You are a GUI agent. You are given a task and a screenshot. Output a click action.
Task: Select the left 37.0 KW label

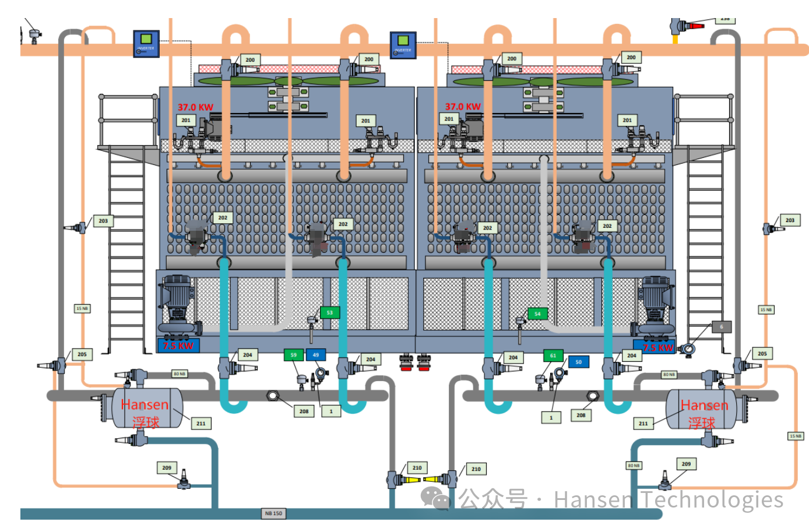(195, 107)
